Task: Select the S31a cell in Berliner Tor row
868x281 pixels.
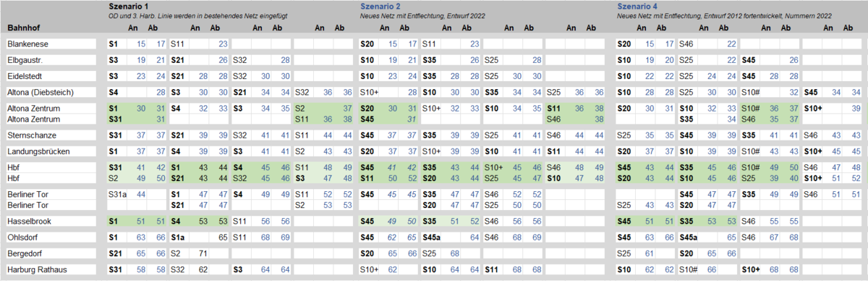Action: [116, 194]
